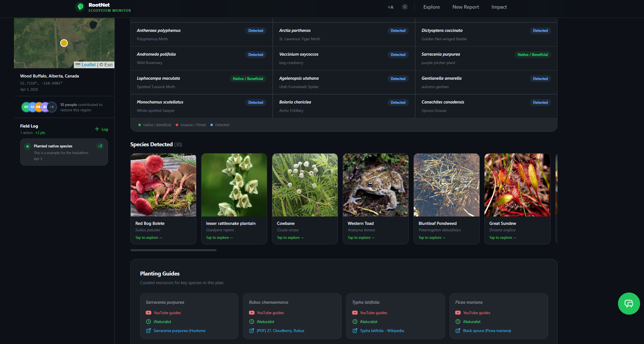Open the Great Sundew species photo
The image size is (644, 344).
pyautogui.click(x=517, y=185)
